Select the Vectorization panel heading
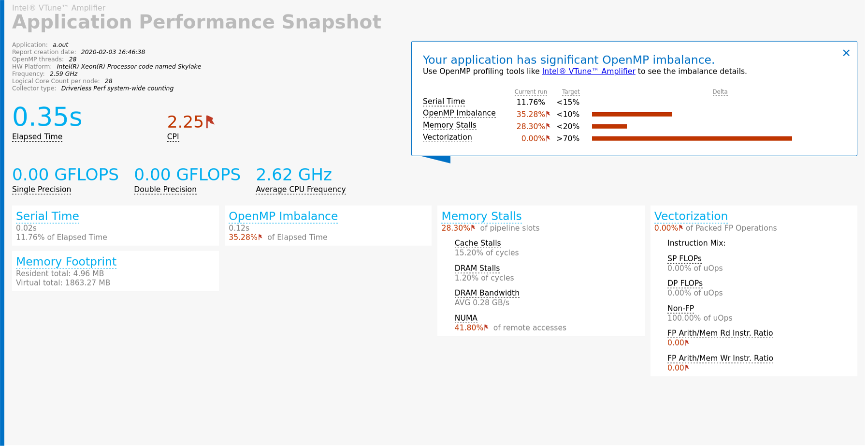Viewport: 868px width, 448px height. [691, 216]
